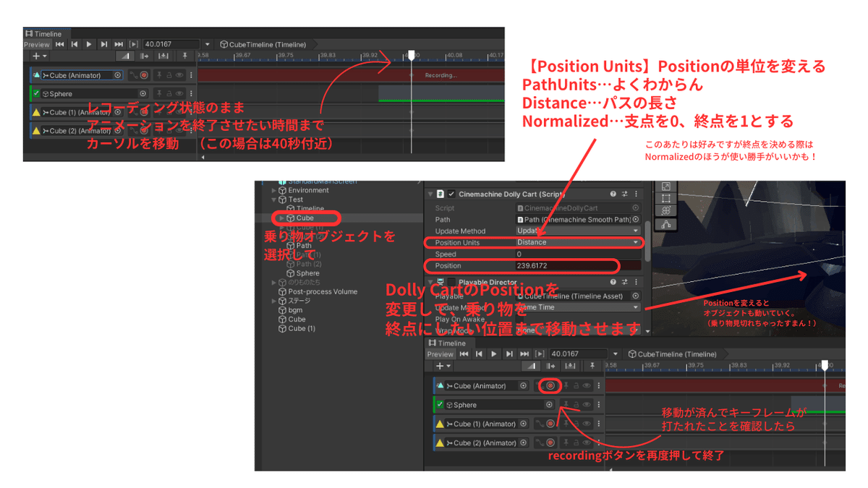This screenshot has height=488, width=868.
Task: Toggle Preview button in the bottom Timeline panel
Action: pyautogui.click(x=440, y=354)
